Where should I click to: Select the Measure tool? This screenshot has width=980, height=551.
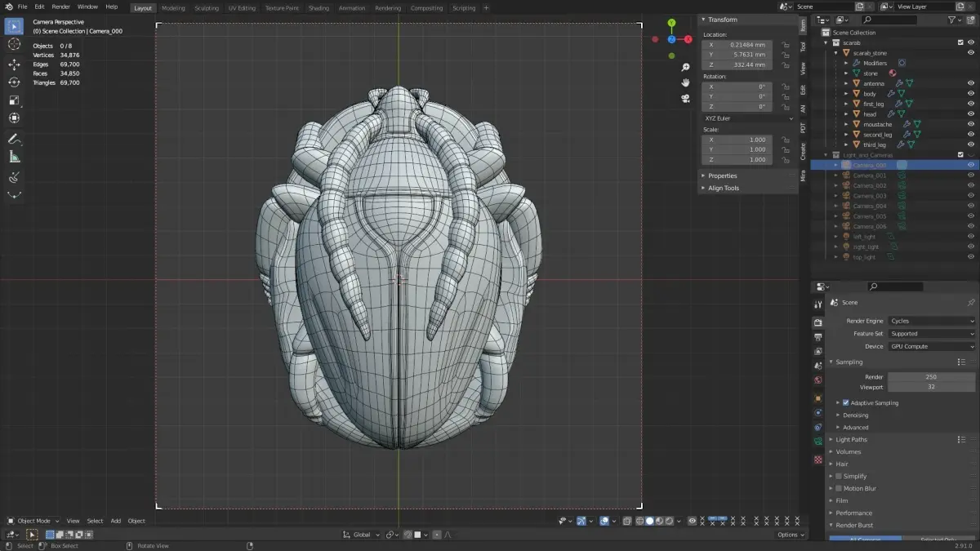(14, 157)
